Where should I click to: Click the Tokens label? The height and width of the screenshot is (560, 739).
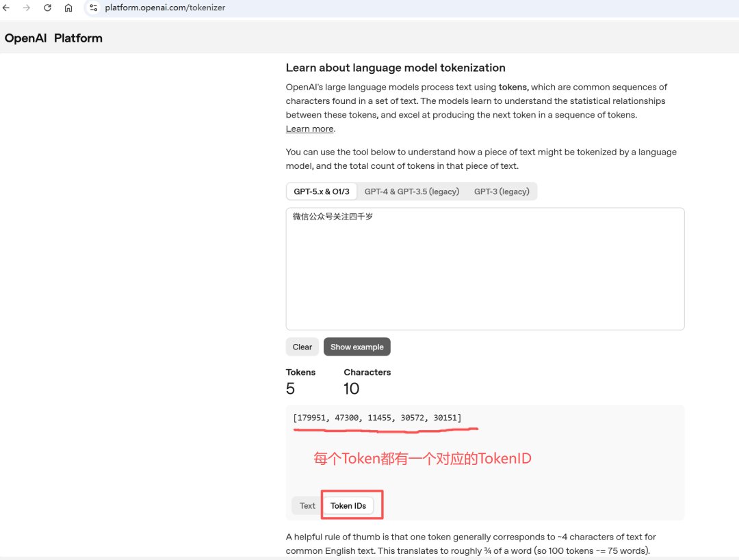pyautogui.click(x=300, y=372)
